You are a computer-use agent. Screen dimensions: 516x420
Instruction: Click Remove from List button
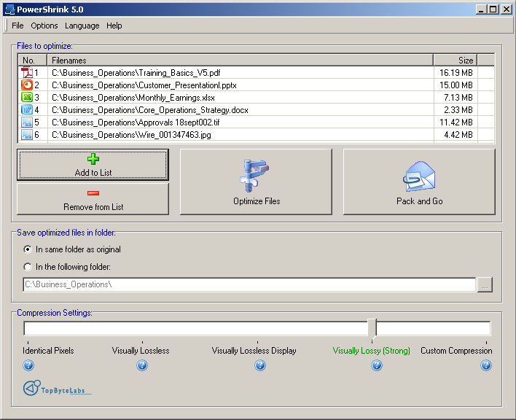93,199
